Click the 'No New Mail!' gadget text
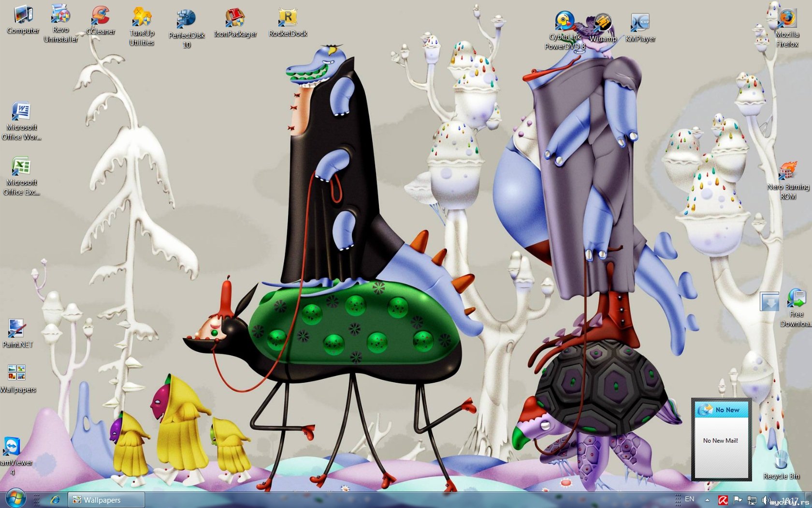Screen dimensions: 812x508 (720, 441)
